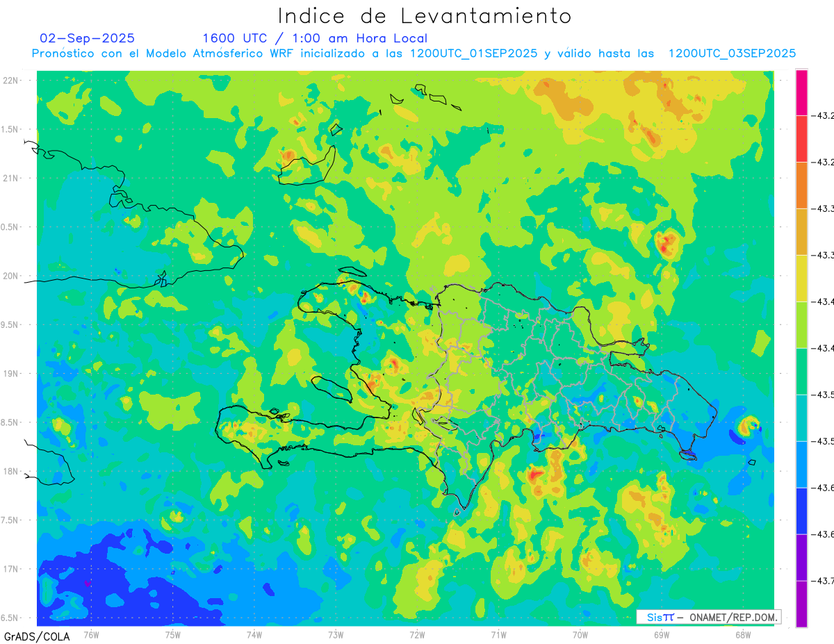Viewport: 834px width, 644px height.
Task: Click the '19N' latitude label
Action: (x=10, y=374)
